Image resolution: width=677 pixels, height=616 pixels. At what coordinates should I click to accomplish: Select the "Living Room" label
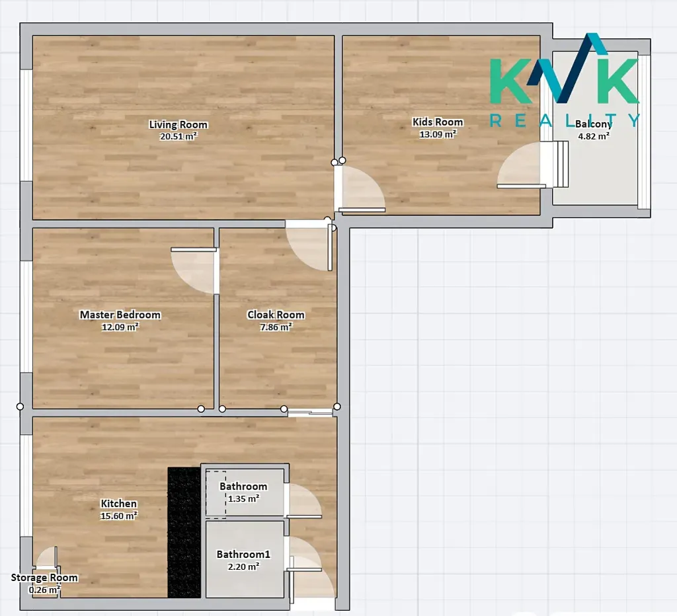point(179,125)
